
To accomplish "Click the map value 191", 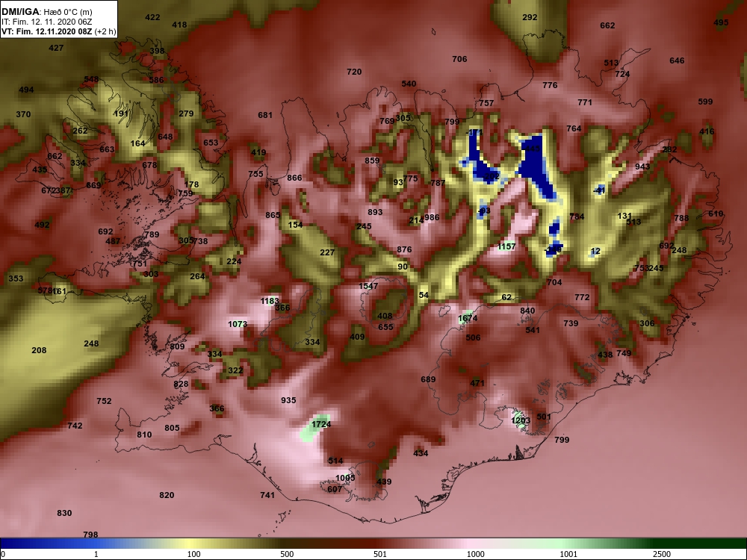I will (121, 113).
